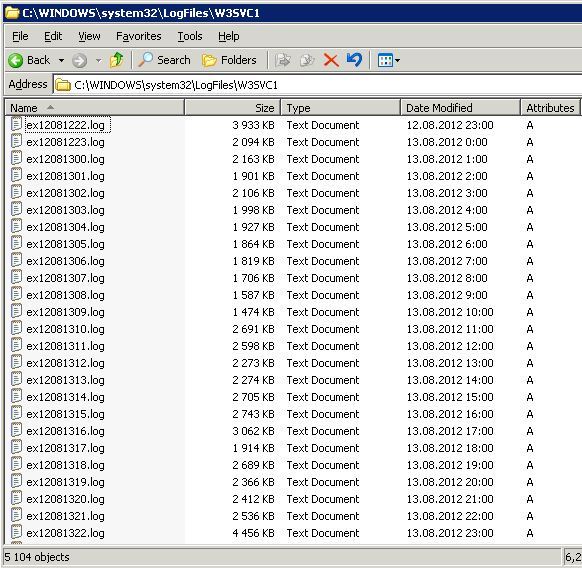Click the folder icon in Address bar
The image size is (582, 568).
[63, 85]
